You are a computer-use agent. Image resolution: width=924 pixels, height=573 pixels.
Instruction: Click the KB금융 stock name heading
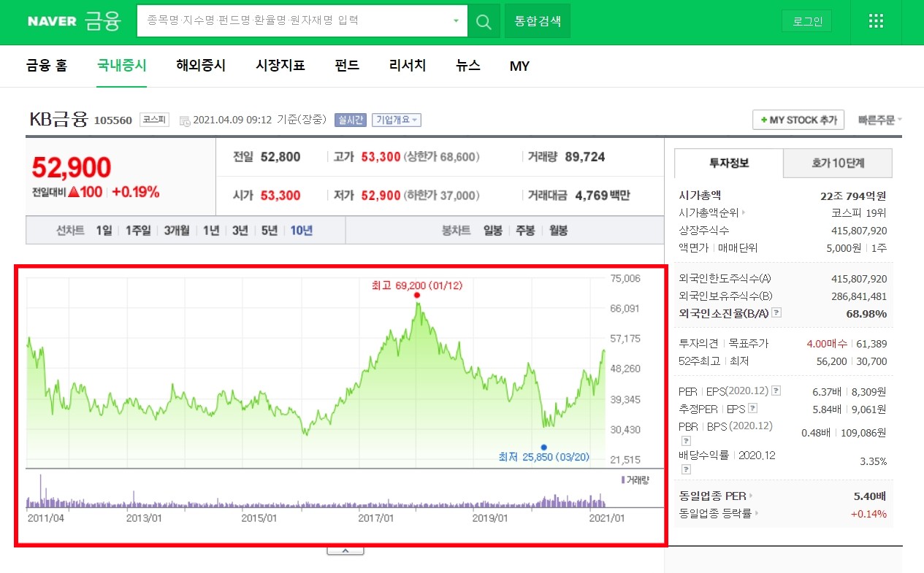tap(58, 118)
